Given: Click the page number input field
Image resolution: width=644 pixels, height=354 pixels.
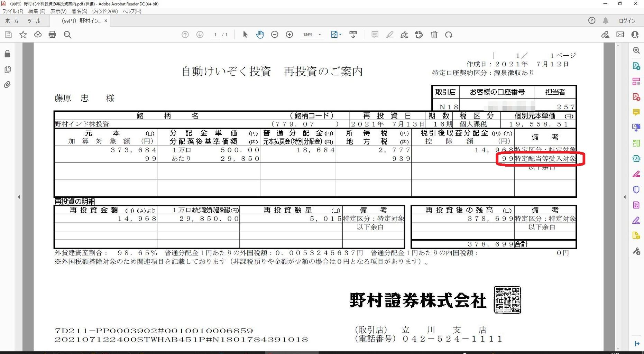Looking at the screenshot, I should coord(215,35).
